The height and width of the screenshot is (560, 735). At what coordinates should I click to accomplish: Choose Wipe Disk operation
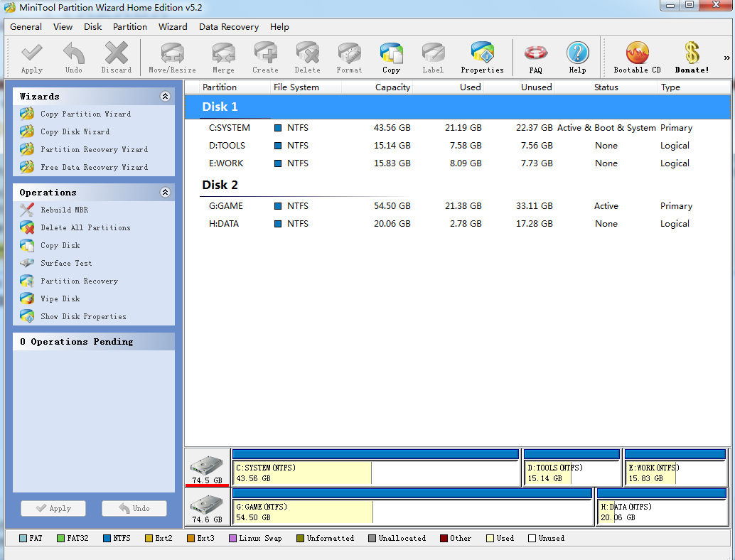pyautogui.click(x=60, y=298)
